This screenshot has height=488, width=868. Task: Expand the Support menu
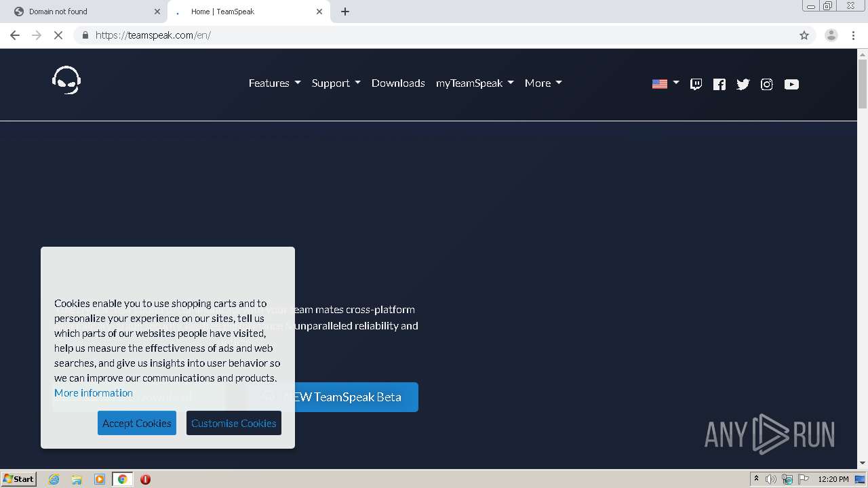coord(336,83)
